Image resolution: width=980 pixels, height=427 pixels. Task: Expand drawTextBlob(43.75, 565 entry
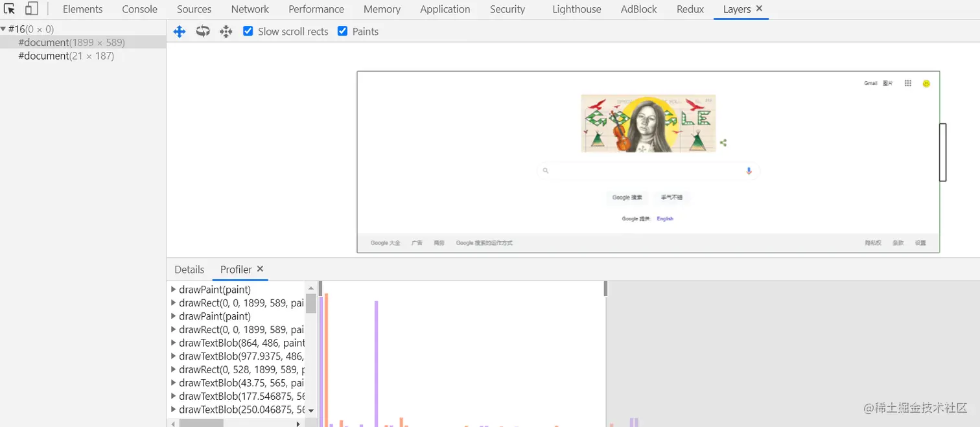[x=173, y=383]
